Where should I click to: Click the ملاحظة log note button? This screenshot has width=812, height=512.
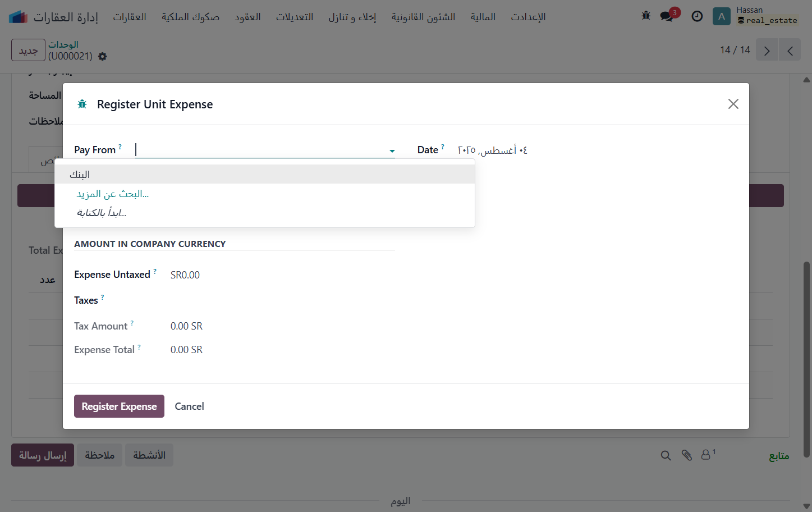point(99,455)
